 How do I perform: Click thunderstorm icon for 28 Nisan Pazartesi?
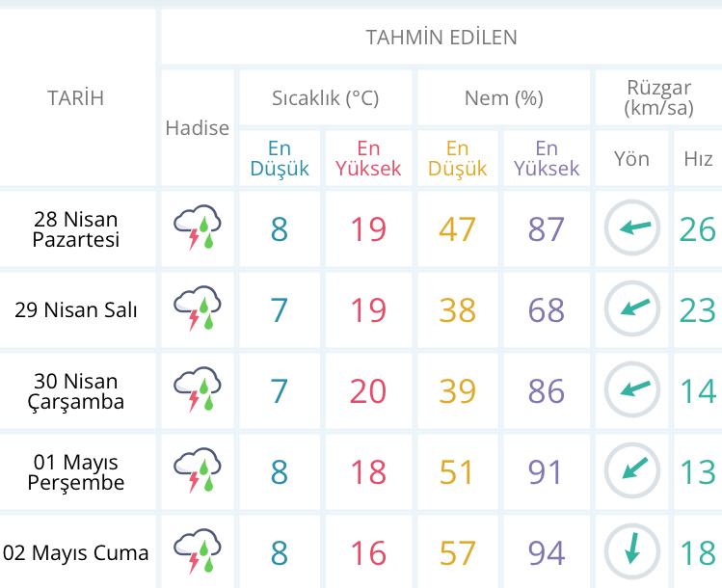[198, 229]
